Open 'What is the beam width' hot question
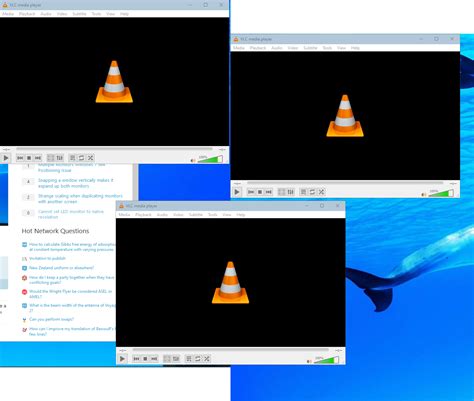 pyautogui.click(x=72, y=308)
